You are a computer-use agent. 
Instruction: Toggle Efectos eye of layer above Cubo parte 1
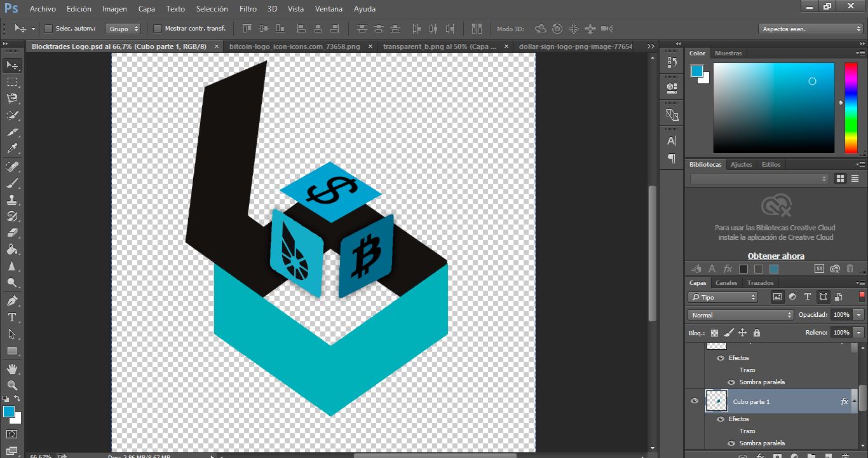[721, 358]
